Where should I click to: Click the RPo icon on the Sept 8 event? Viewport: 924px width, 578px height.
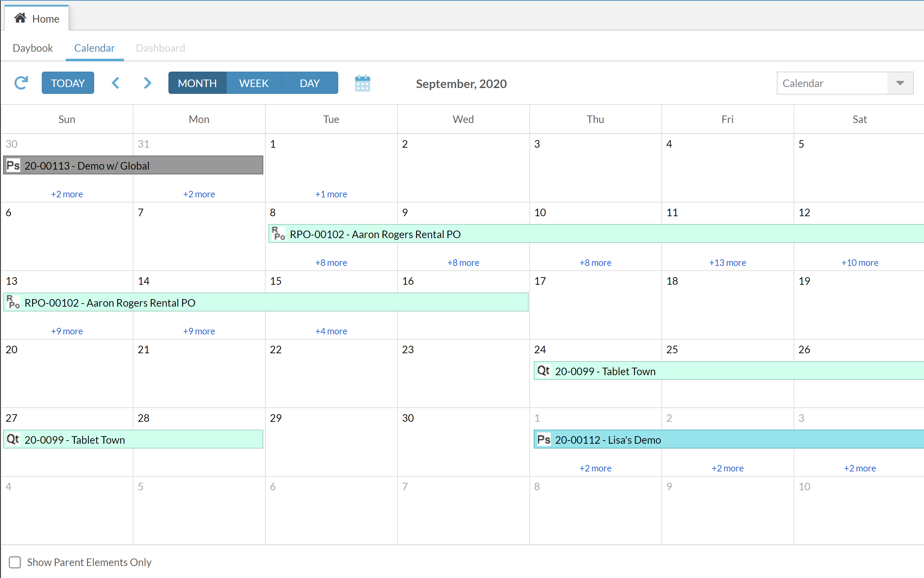[278, 234]
